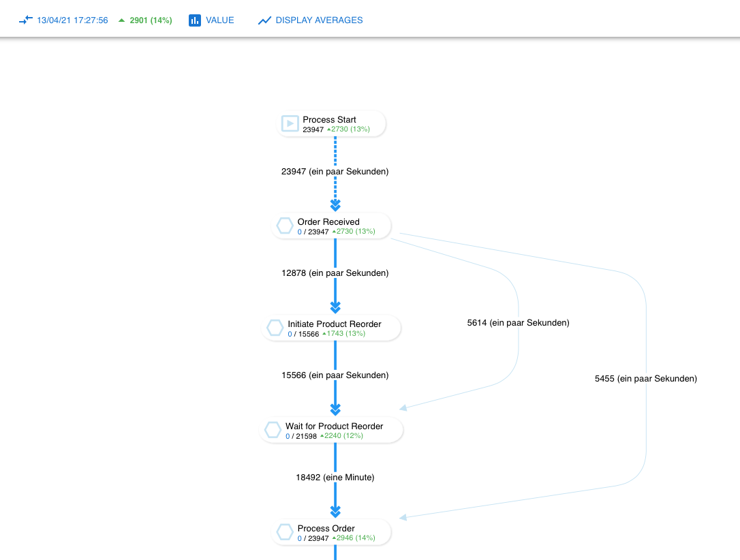Image resolution: width=740 pixels, height=560 pixels.
Task: Select the 5455 bypass edge label
Action: click(x=645, y=378)
